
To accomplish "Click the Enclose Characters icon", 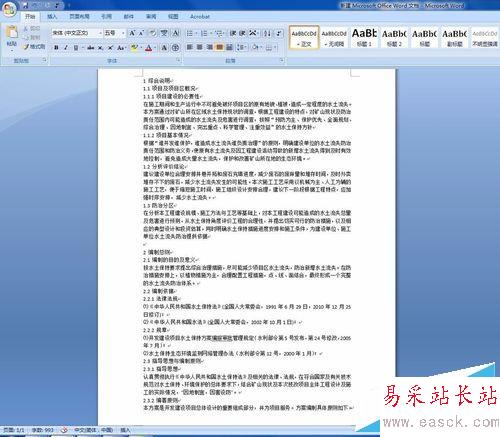I will point(175,48).
